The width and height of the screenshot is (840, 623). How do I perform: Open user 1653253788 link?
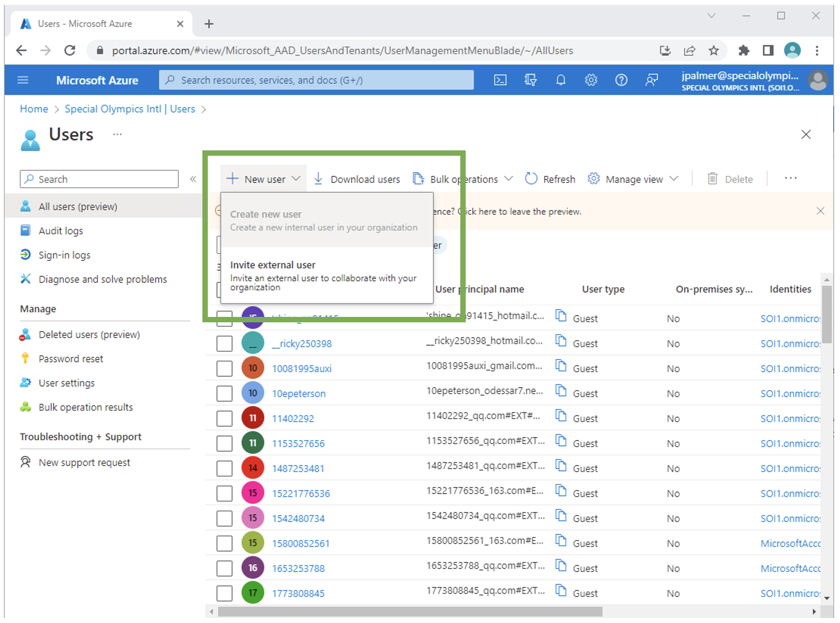(x=298, y=568)
